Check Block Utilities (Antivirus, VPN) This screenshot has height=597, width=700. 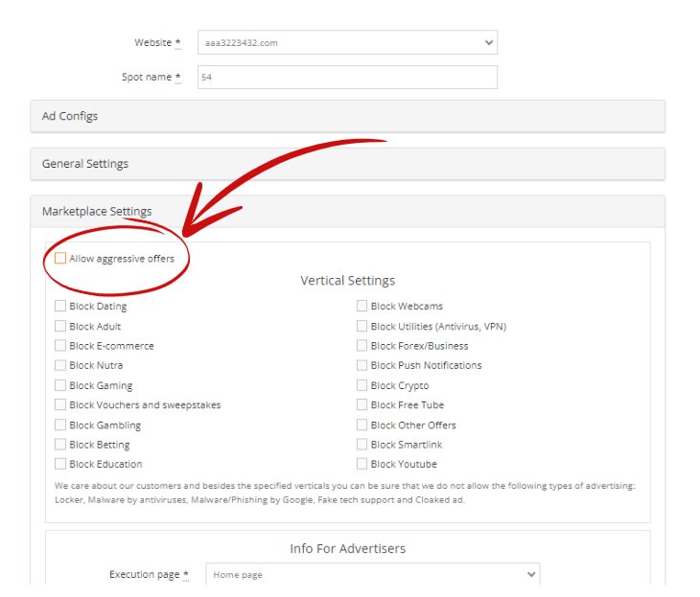pos(362,326)
